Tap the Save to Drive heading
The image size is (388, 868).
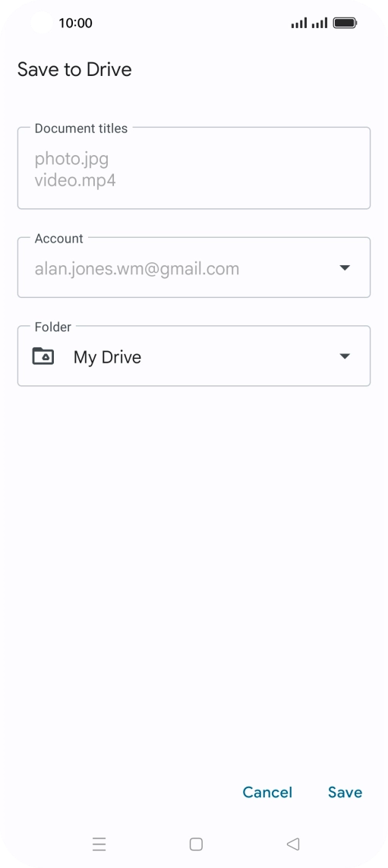click(x=74, y=70)
